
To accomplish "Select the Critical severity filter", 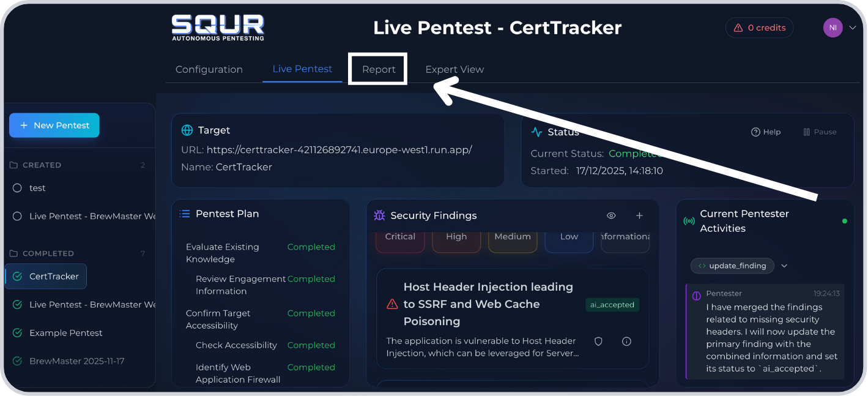I will (399, 236).
